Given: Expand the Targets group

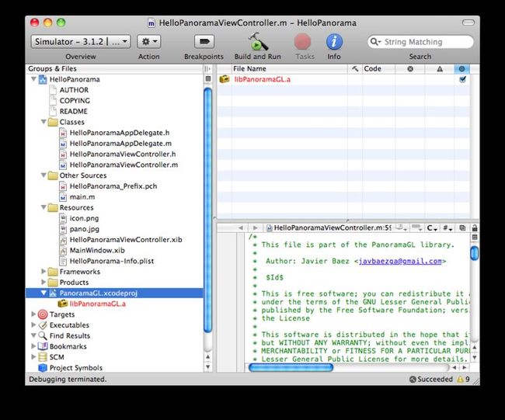Looking at the screenshot, I should pyautogui.click(x=33, y=314).
